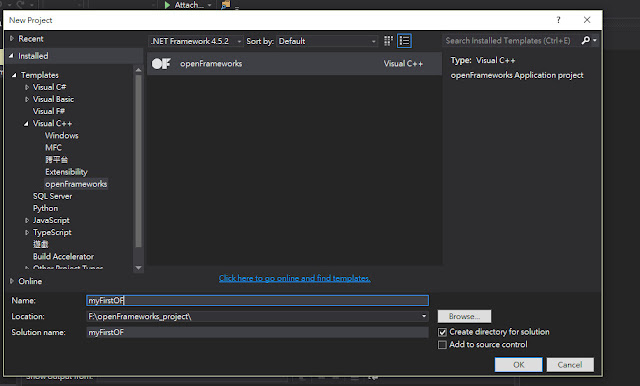Collapse the Templates tree node

click(14, 75)
